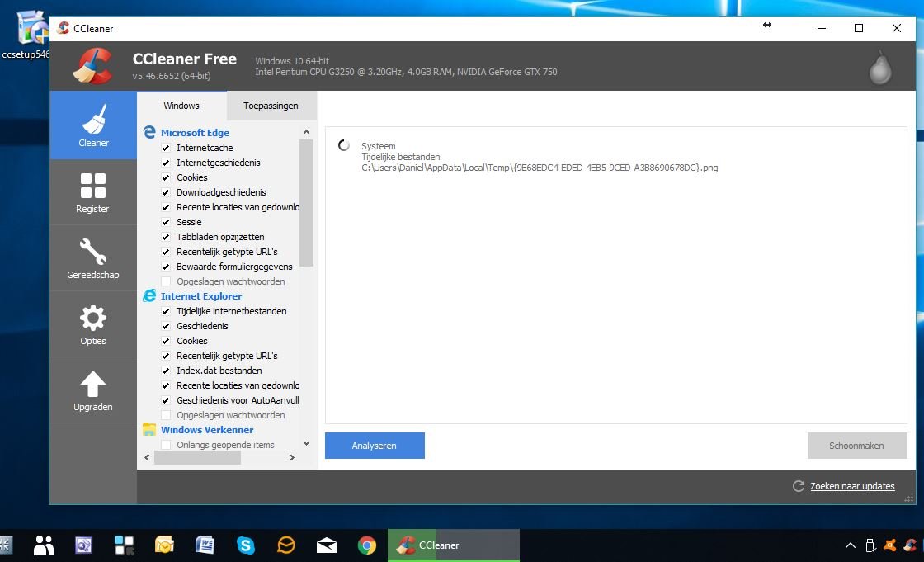The width and height of the screenshot is (924, 562).
Task: Click the horizontal scrollbar thumb in list
Action: [x=197, y=458]
